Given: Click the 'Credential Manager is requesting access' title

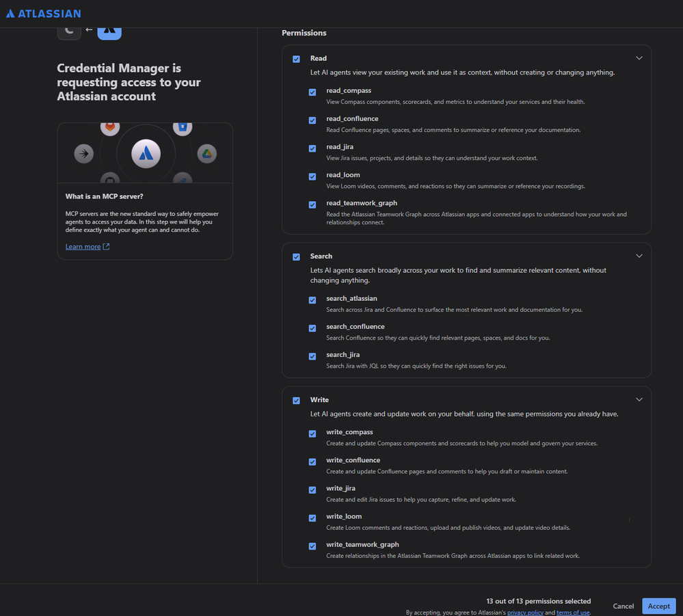Looking at the screenshot, I should tap(129, 82).
